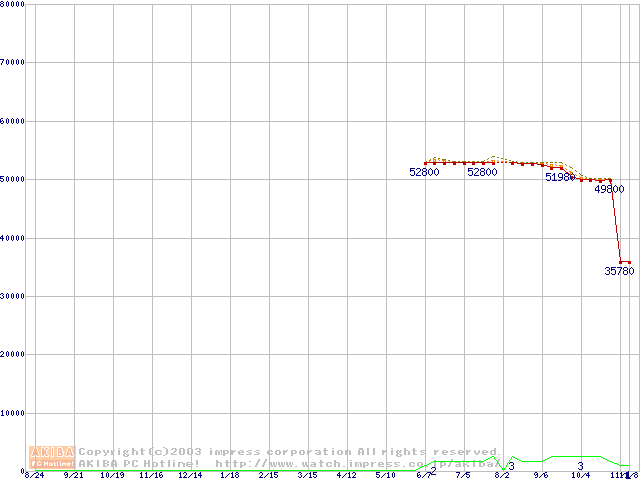Select the 20000 price axis label
This screenshot has width=640, height=480.
(x=12, y=355)
